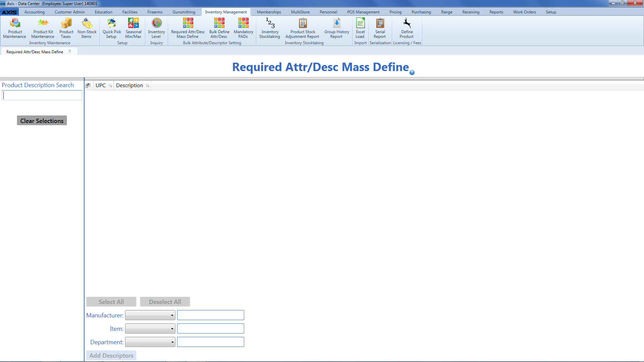The image size is (644, 362).
Task: Open the Personnel ribbon tab
Action: 328,12
